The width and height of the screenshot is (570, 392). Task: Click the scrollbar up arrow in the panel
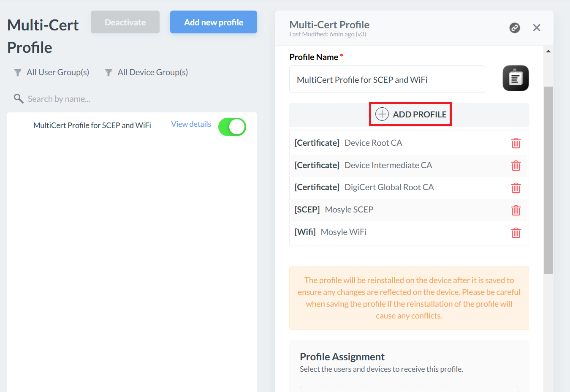[x=548, y=51]
